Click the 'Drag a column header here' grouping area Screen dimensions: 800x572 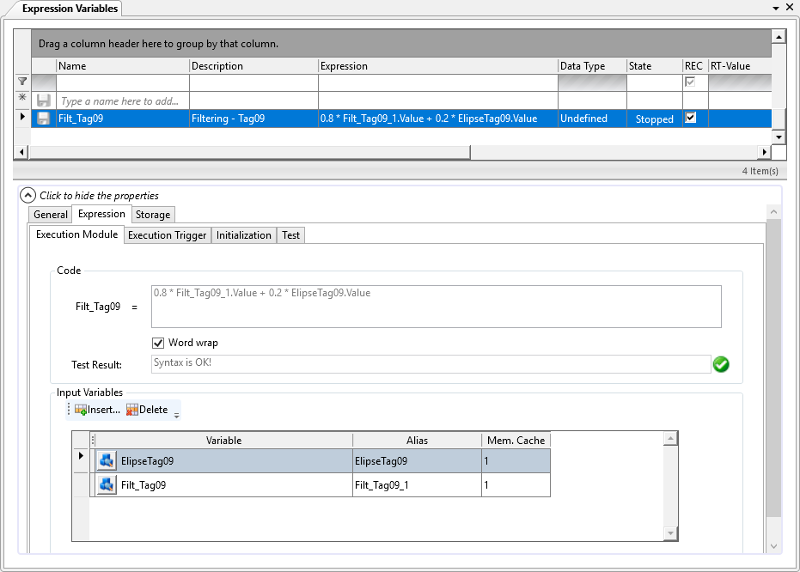point(401,43)
